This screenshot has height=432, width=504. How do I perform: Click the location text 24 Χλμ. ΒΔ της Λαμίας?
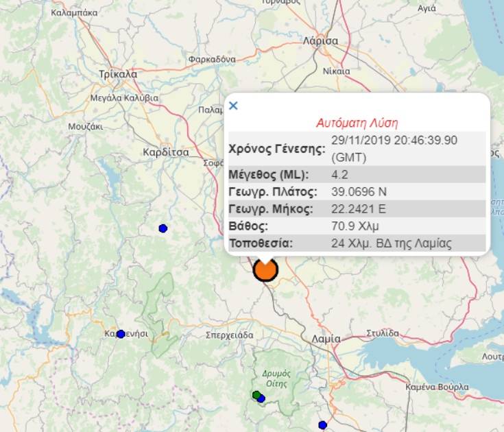pyautogui.click(x=391, y=243)
